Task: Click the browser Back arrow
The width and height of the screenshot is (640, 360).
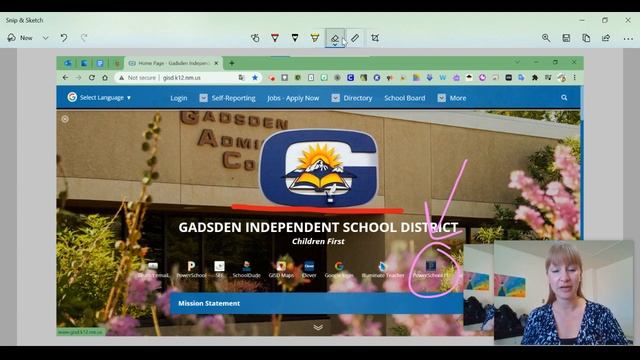Action: (x=65, y=78)
